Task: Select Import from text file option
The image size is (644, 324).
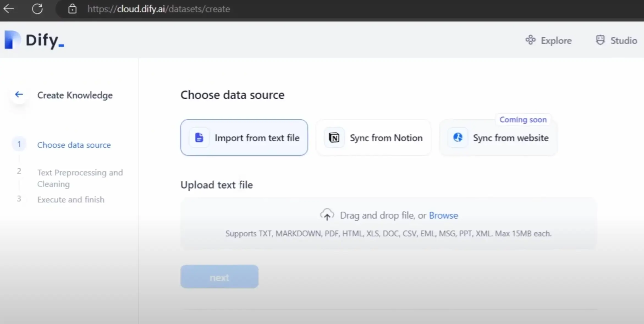Action: click(257, 138)
